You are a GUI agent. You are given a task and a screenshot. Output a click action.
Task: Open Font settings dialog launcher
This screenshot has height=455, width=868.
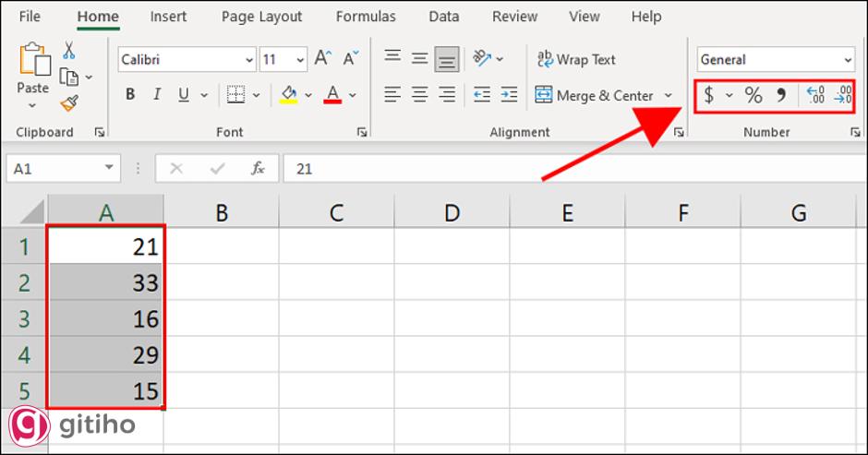[362, 132]
